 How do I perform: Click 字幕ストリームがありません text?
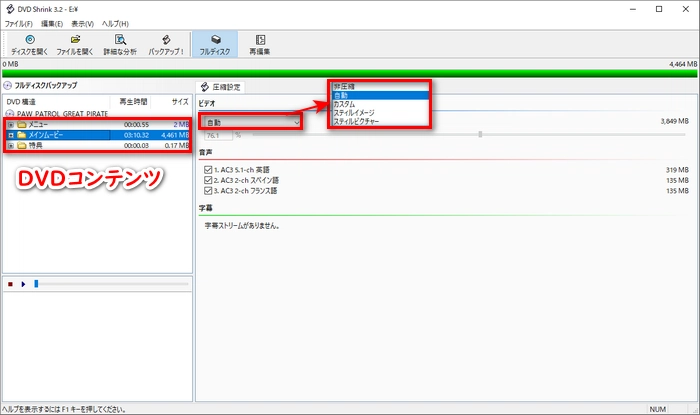pyautogui.click(x=242, y=226)
